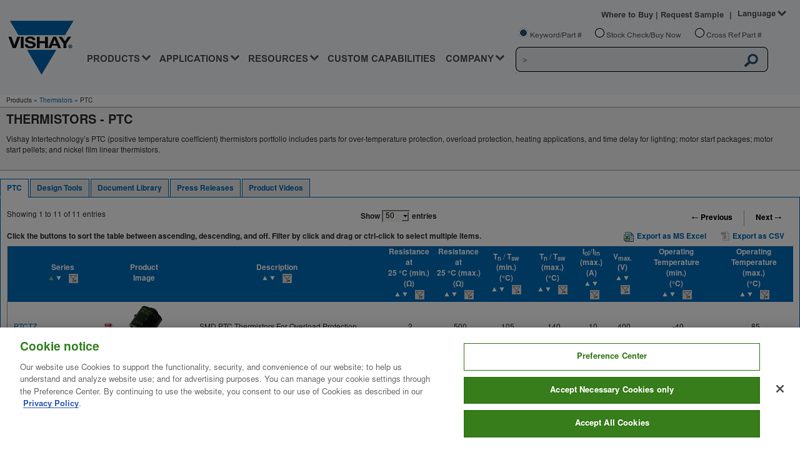Click the magnifying glass search icon
Image resolution: width=800 pixels, height=450 pixels.
(751, 60)
